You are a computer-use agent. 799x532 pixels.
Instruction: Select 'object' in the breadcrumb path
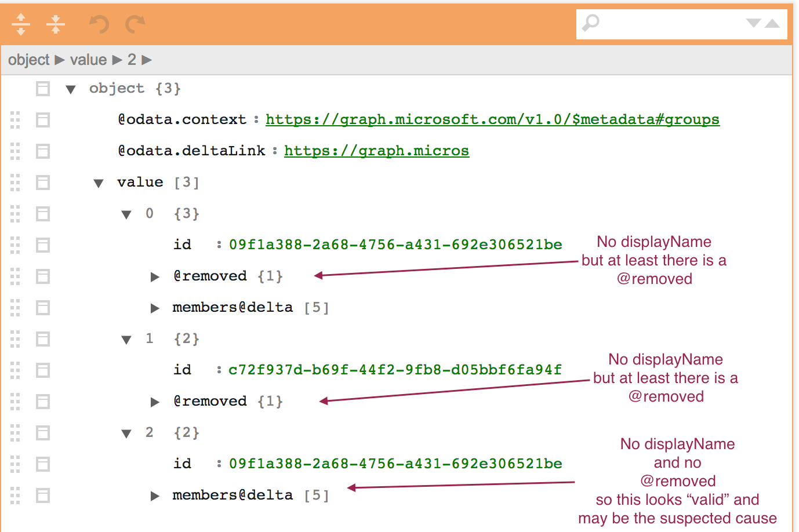click(x=29, y=60)
